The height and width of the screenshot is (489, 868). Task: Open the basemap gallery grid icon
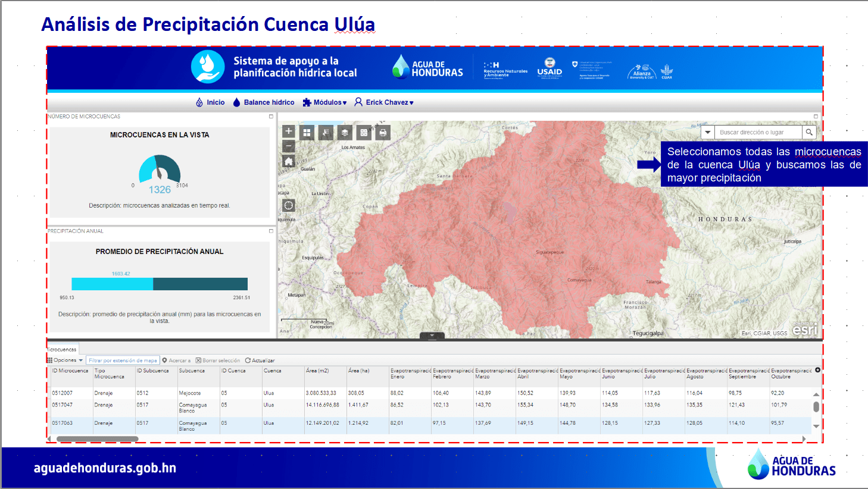tap(307, 133)
